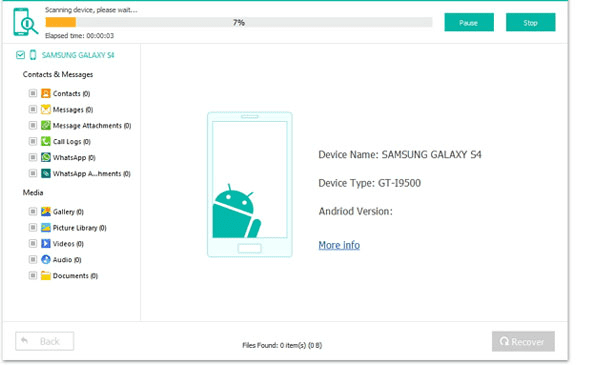Viewport: 600px width, 365px height.
Task: Click the Contacts category icon
Action: (46, 93)
